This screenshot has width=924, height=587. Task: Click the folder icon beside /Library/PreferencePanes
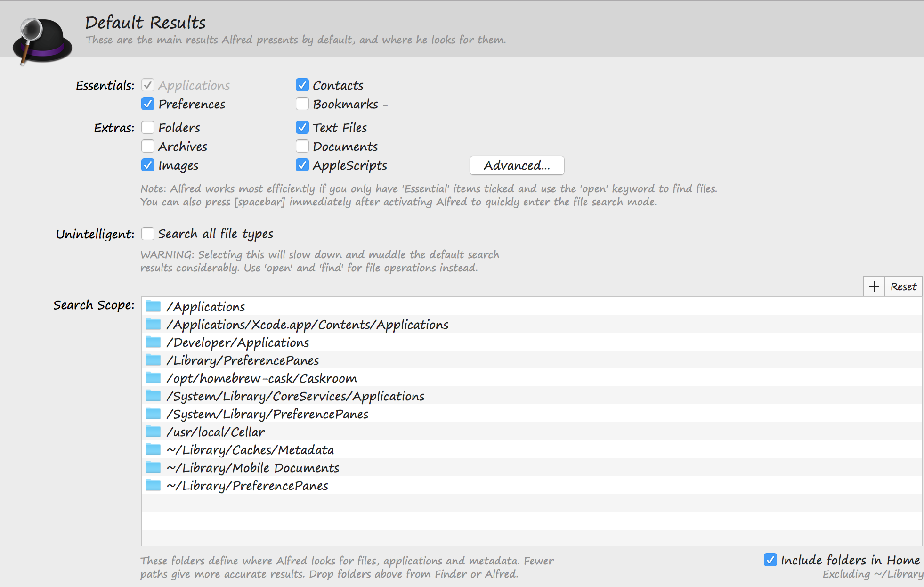(x=153, y=360)
